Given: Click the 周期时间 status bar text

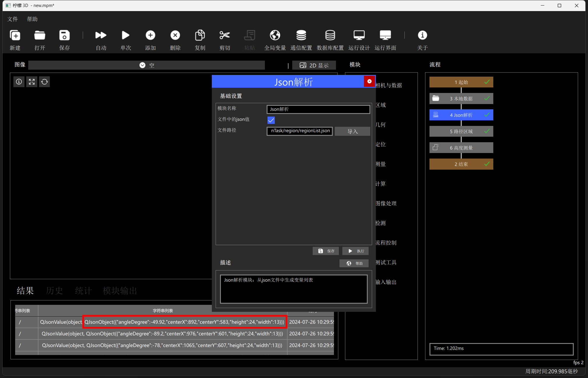Looking at the screenshot, I should 551,371.
